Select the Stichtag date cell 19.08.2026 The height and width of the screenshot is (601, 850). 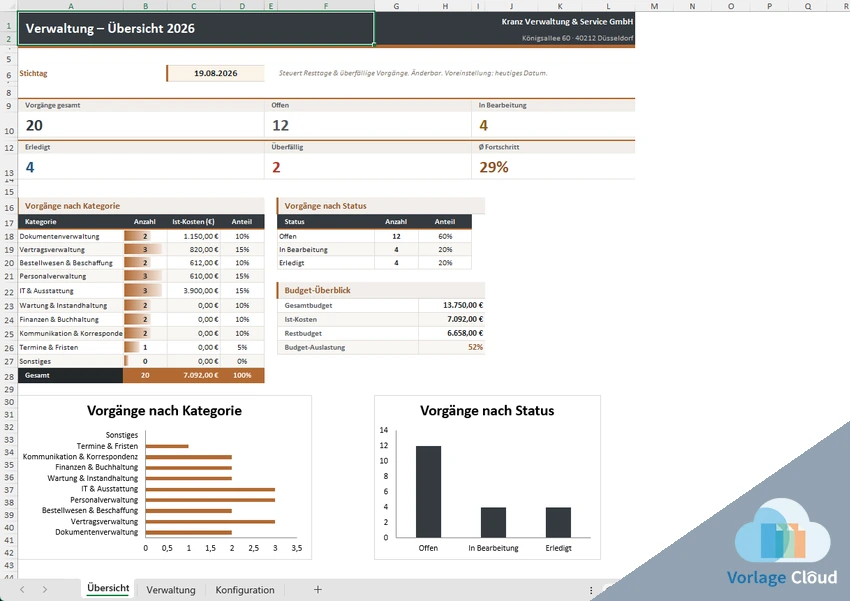tap(216, 73)
